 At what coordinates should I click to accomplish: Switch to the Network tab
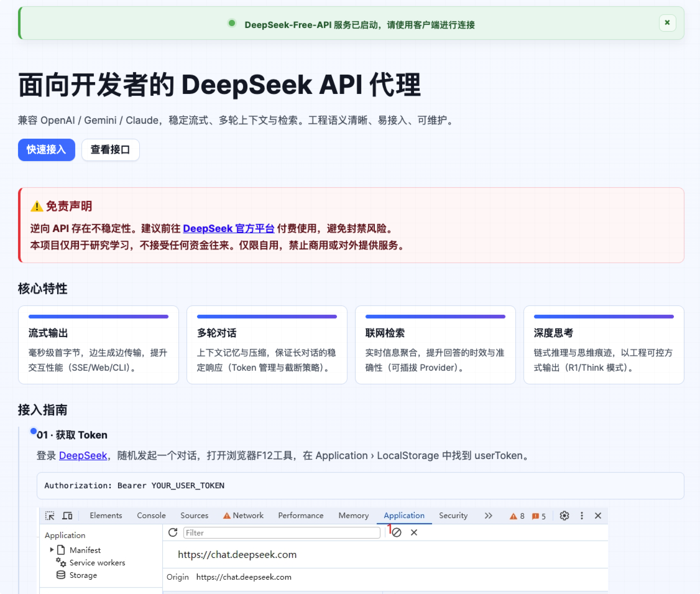[x=244, y=516]
